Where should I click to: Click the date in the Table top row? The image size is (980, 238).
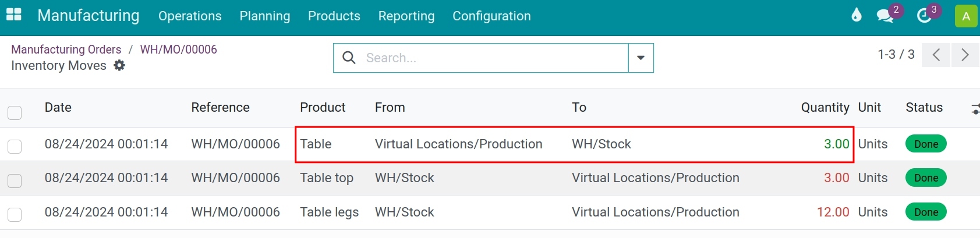(x=107, y=177)
